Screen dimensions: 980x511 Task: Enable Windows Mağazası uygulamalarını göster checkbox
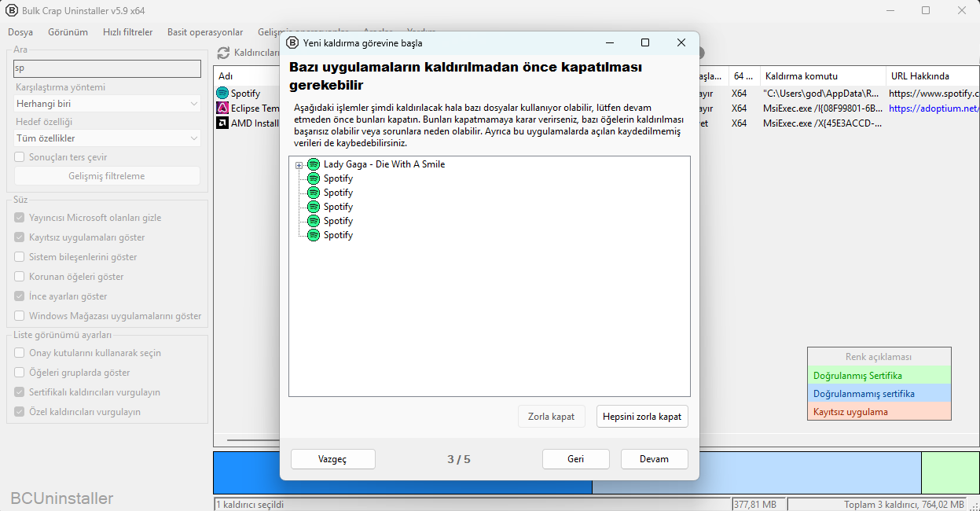[20, 316]
